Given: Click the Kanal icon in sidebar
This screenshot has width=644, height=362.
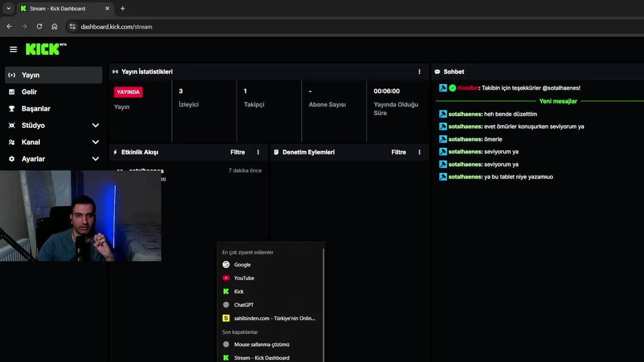Looking at the screenshot, I should point(12,142).
